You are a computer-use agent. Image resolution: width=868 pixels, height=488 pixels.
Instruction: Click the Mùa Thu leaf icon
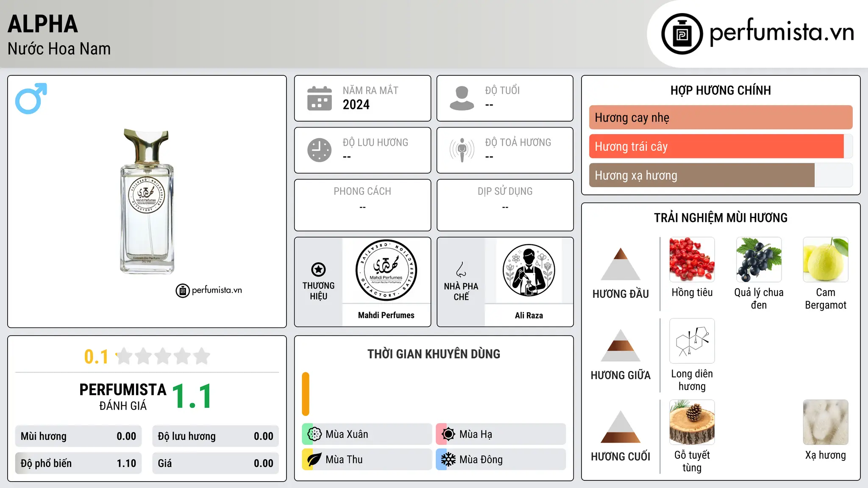pyautogui.click(x=314, y=460)
